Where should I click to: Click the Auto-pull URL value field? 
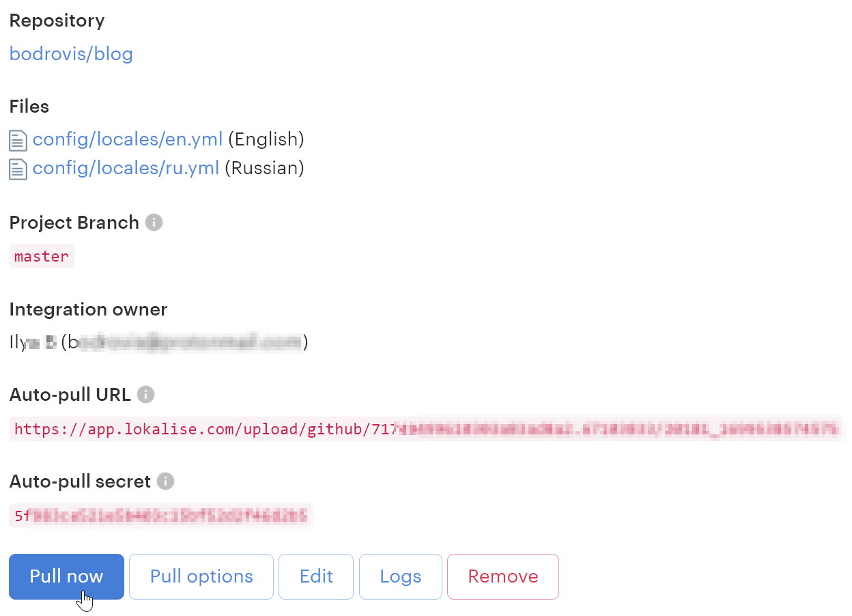click(x=425, y=429)
